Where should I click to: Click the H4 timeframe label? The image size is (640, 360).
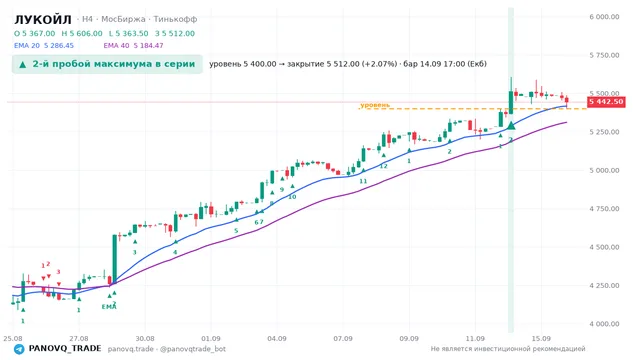point(87,19)
